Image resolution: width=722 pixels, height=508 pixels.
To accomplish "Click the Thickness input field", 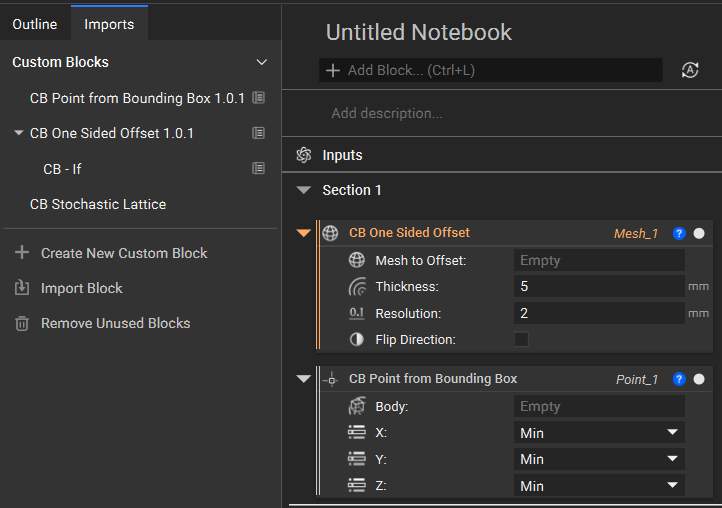I will (x=599, y=287).
